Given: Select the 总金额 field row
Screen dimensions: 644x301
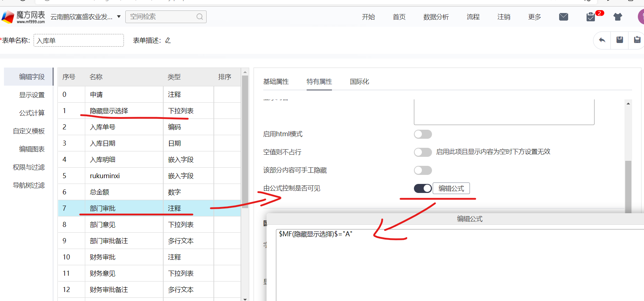Looking at the screenshot, I should (149, 192).
